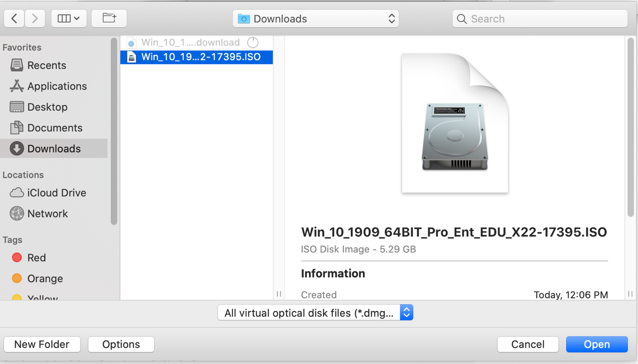Click the Documents sidebar icon
Image resolution: width=638 pixels, height=364 pixels.
click(17, 128)
